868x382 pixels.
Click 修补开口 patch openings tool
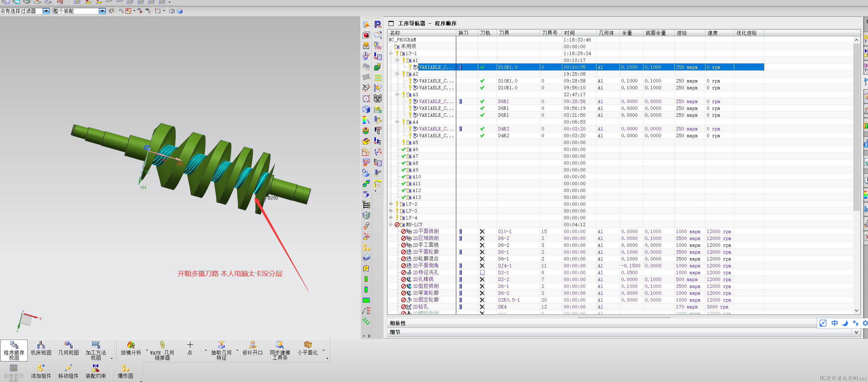pyautogui.click(x=253, y=349)
